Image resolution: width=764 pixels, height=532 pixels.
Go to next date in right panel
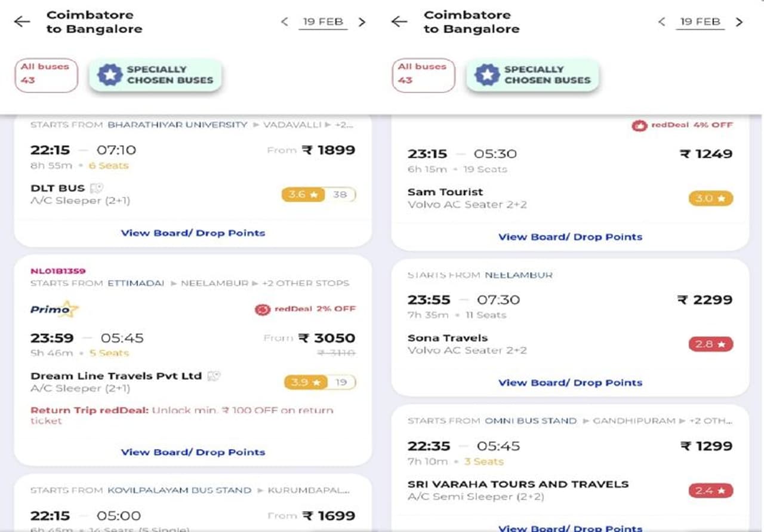(x=739, y=22)
